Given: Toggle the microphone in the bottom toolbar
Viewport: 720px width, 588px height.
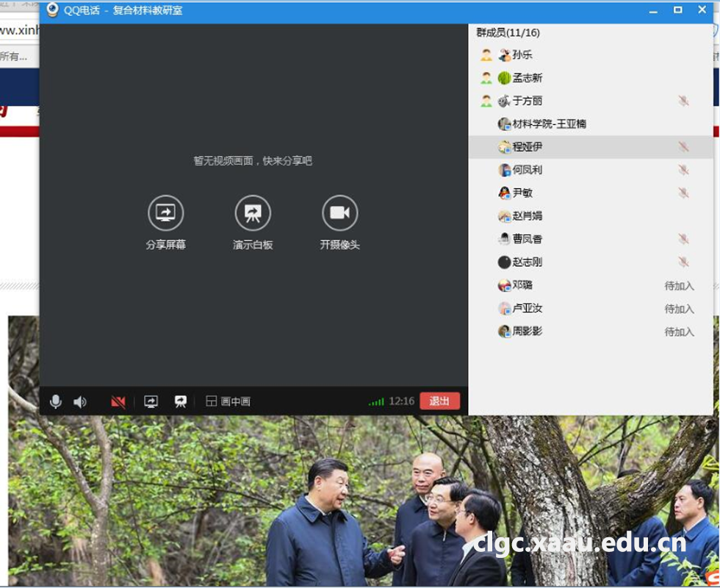Looking at the screenshot, I should pyautogui.click(x=55, y=401).
